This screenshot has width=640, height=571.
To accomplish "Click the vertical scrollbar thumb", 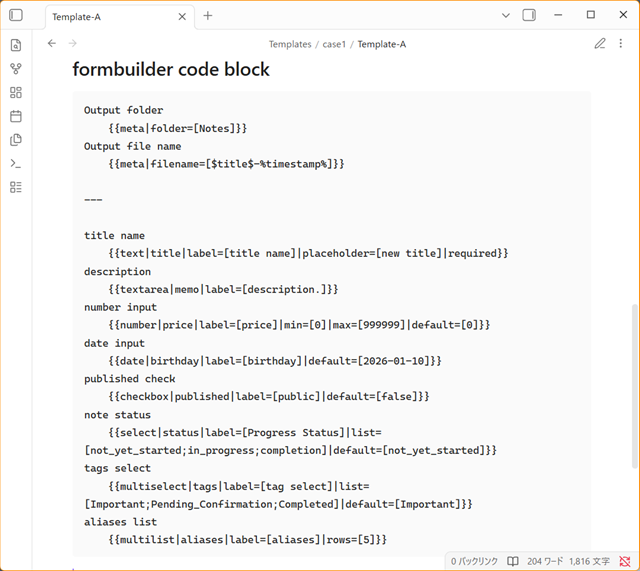I will [x=635, y=386].
